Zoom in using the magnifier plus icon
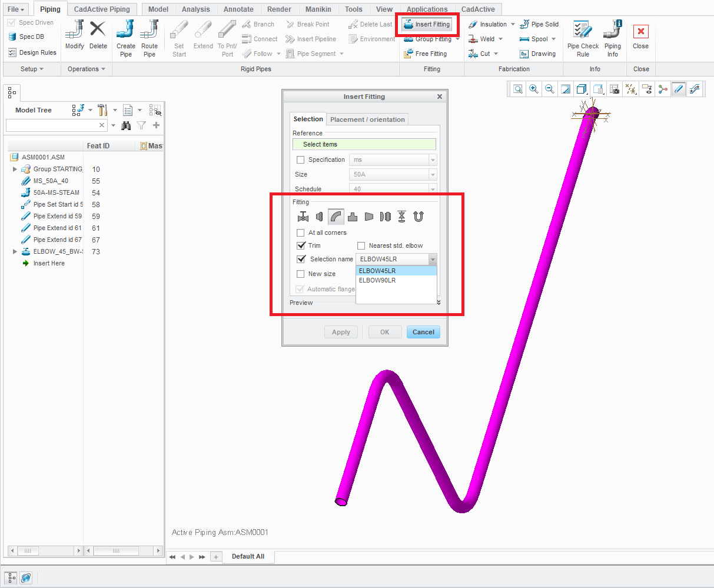The image size is (714, 588). (534, 89)
